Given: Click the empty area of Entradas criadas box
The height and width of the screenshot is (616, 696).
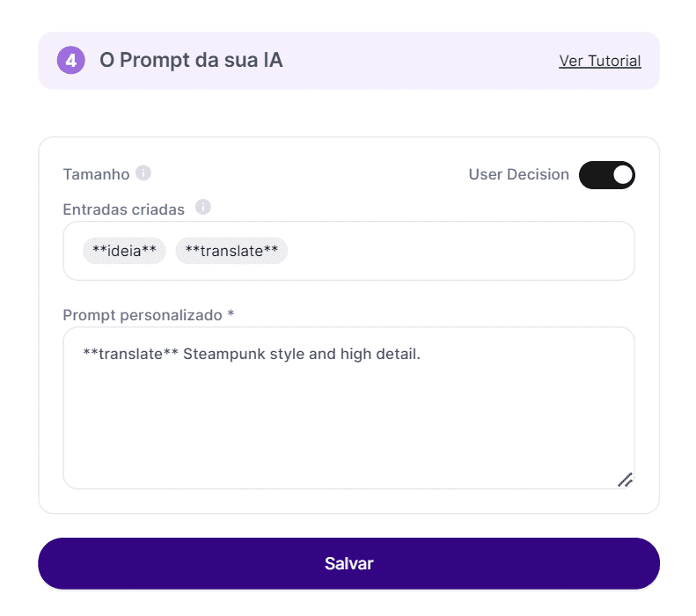Looking at the screenshot, I should [458, 251].
